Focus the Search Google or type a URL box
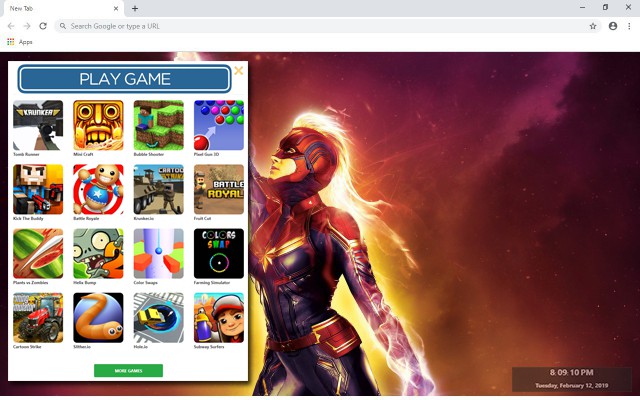The width and height of the screenshot is (640, 400). pyautogui.click(x=327, y=26)
